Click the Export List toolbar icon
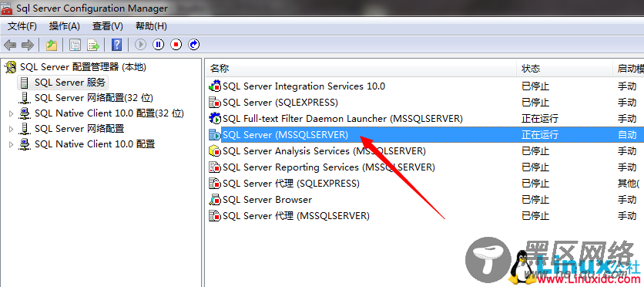 pos(93,45)
